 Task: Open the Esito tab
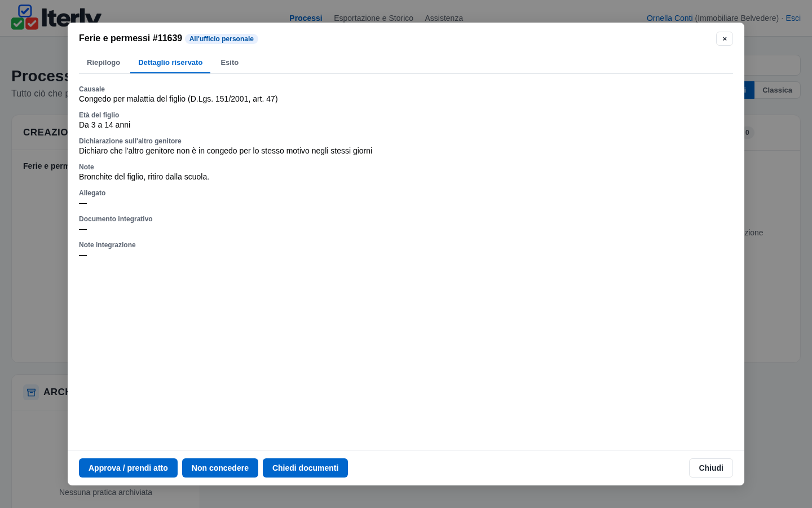click(x=230, y=63)
